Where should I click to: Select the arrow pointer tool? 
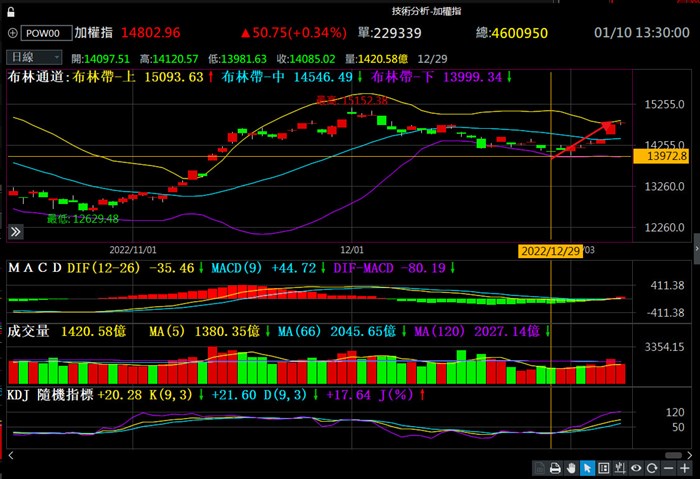[587, 468]
